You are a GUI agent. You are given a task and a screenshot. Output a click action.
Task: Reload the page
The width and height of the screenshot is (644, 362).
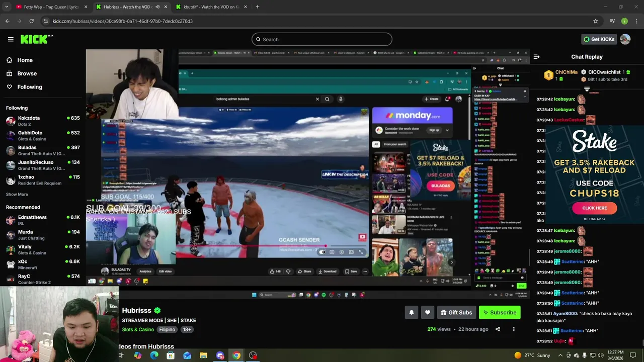(31, 21)
